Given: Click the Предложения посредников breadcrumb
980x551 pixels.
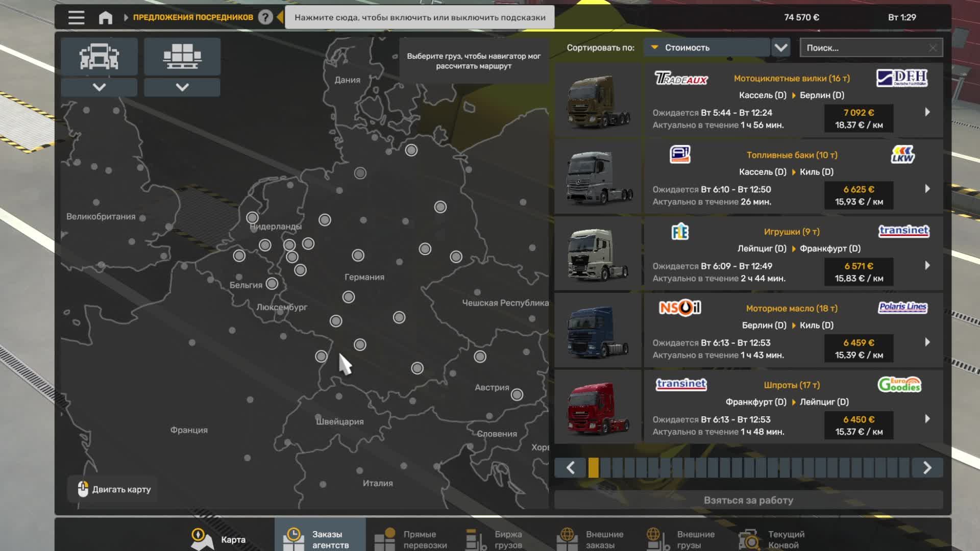Looking at the screenshot, I should [x=193, y=17].
